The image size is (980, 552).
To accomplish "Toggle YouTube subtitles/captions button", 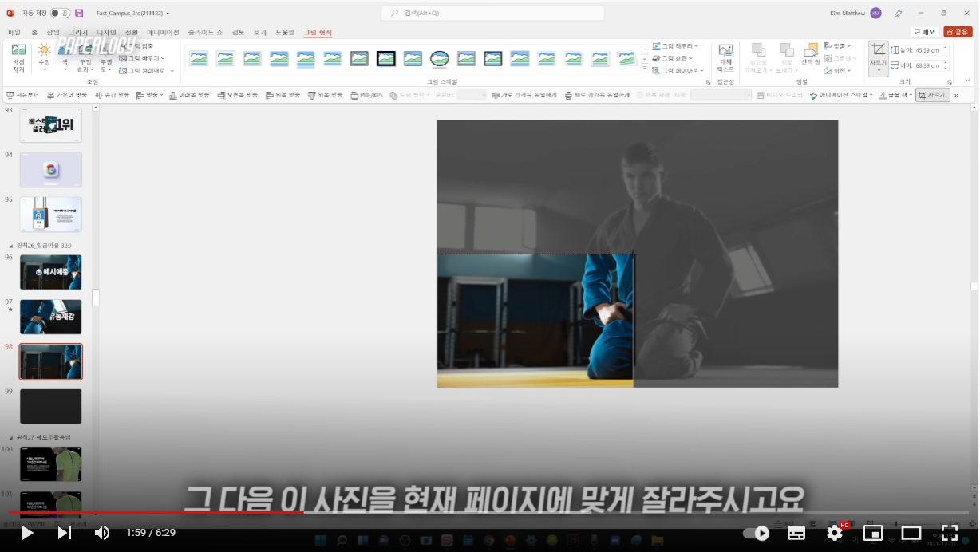I will (796, 532).
